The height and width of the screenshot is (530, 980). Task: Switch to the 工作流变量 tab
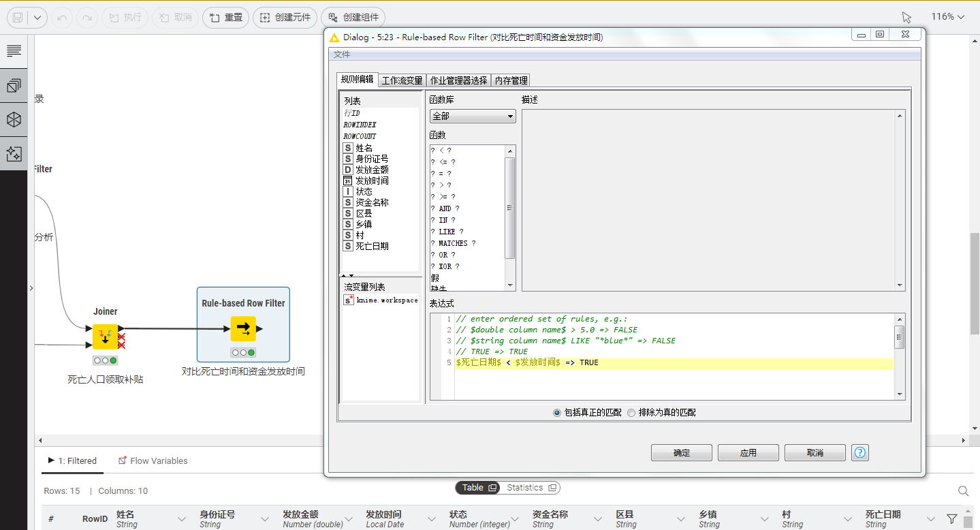[x=402, y=80]
